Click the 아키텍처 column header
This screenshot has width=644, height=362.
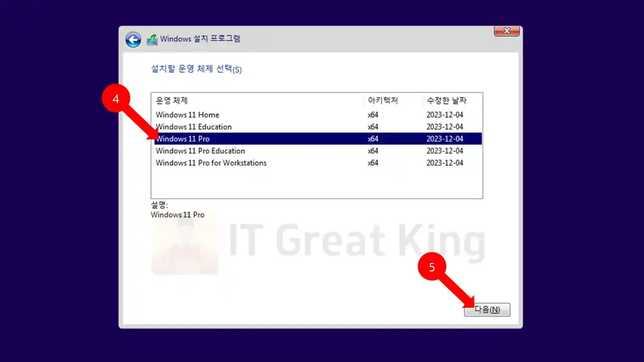click(393, 101)
